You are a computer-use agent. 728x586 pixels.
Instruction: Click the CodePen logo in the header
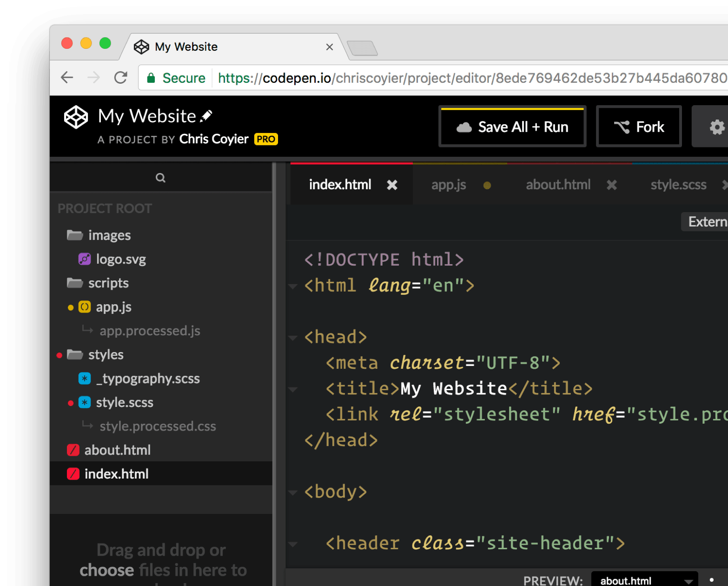(76, 117)
